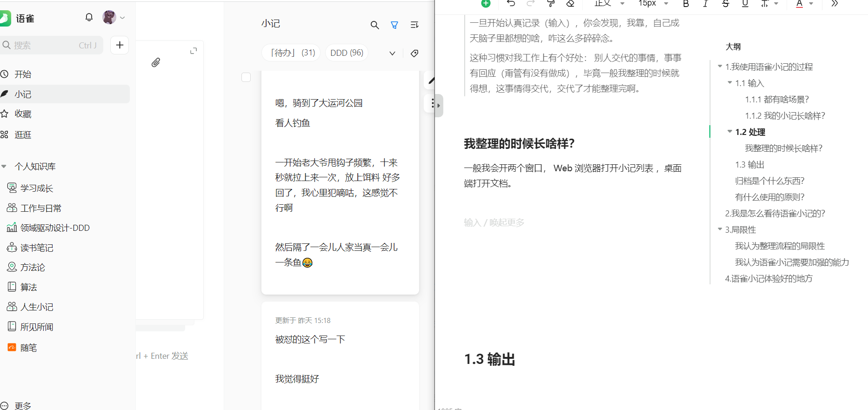The image size is (868, 410).
Task: Collapse outline item 3.局限性
Action: click(720, 229)
